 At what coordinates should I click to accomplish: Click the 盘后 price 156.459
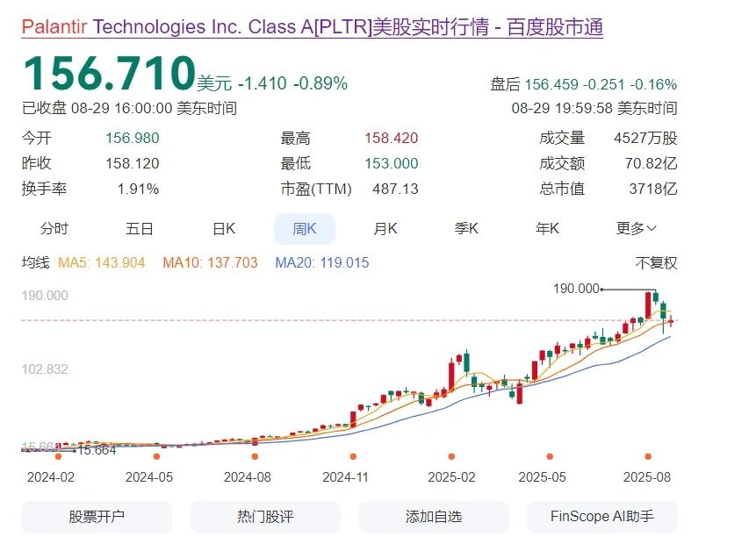pos(551,85)
